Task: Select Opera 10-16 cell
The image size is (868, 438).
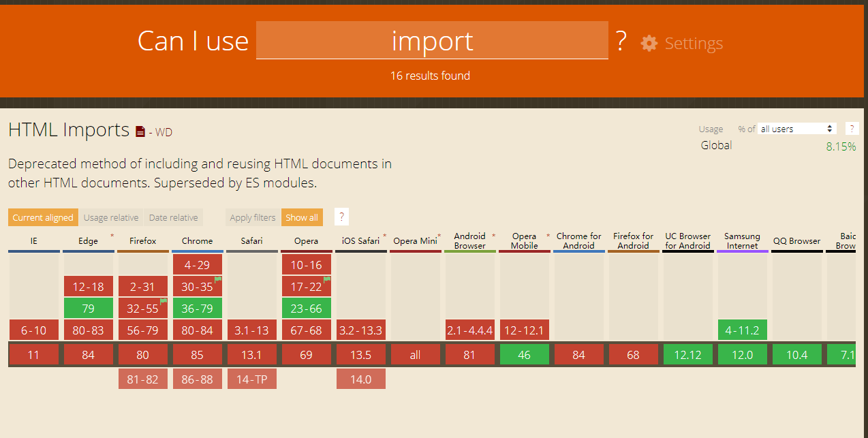Action: click(x=307, y=265)
